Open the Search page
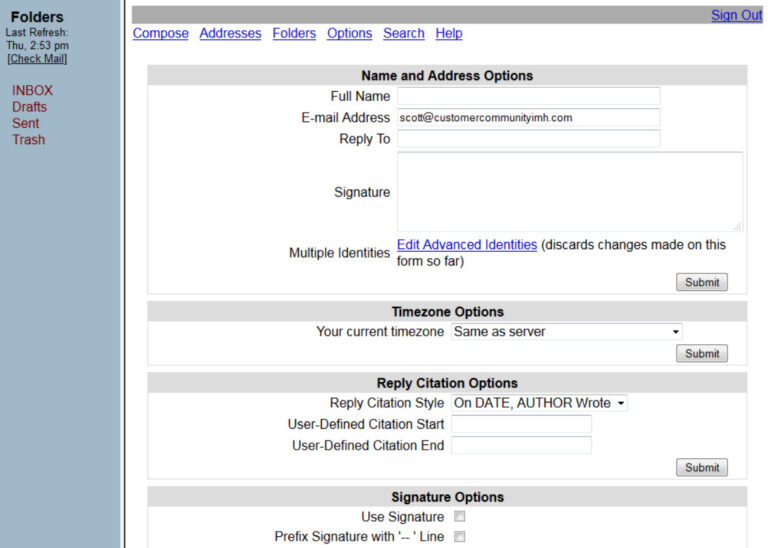The width and height of the screenshot is (768, 548). click(403, 33)
